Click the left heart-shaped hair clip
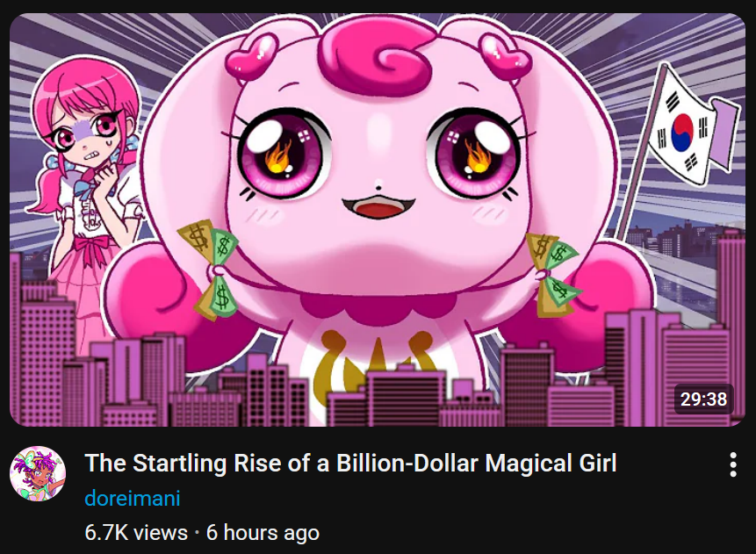 click(251, 56)
